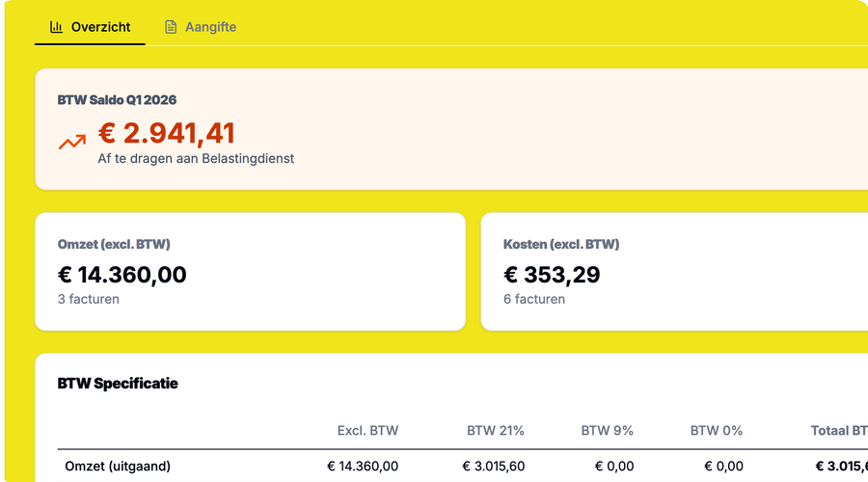Click the BTW 21% column header
868x482 pixels.
click(496, 431)
